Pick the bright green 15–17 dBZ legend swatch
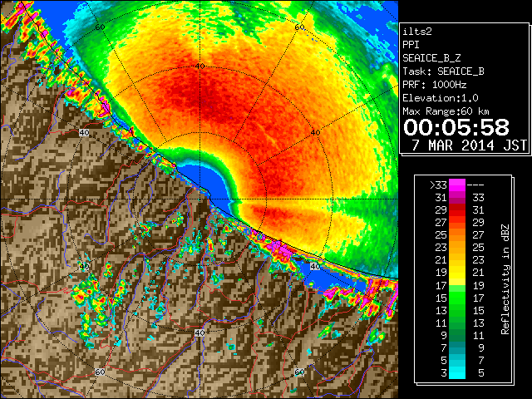Screen dimensions: 532x399 point(457,298)
